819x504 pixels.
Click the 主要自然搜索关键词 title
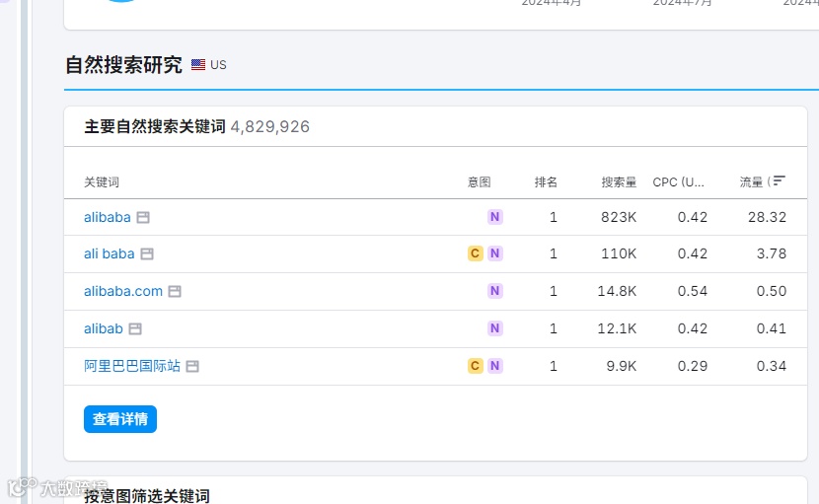click(155, 127)
